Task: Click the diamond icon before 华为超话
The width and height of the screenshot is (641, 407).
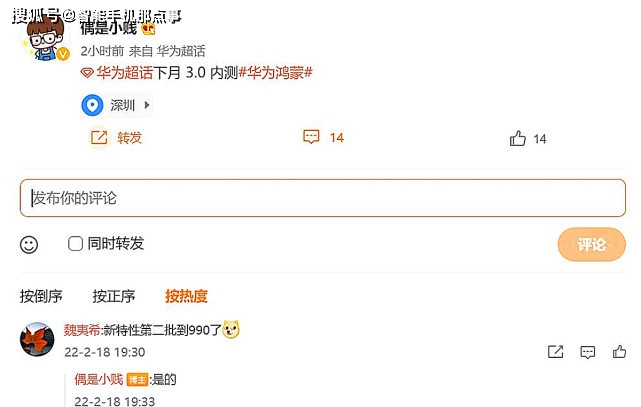Action: click(x=87, y=73)
